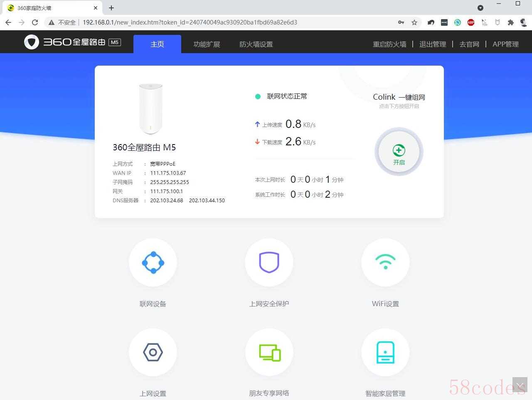Open the 智能家居管理 device icon

point(386,352)
